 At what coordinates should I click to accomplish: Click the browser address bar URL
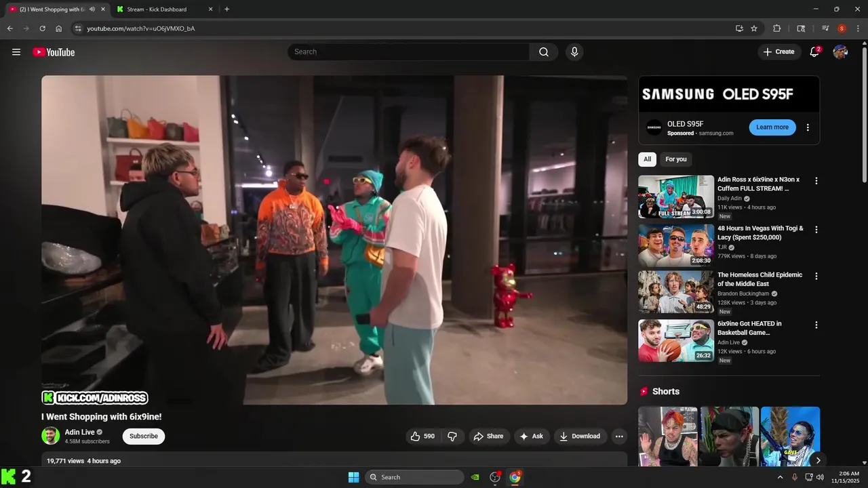pyautogui.click(x=141, y=28)
